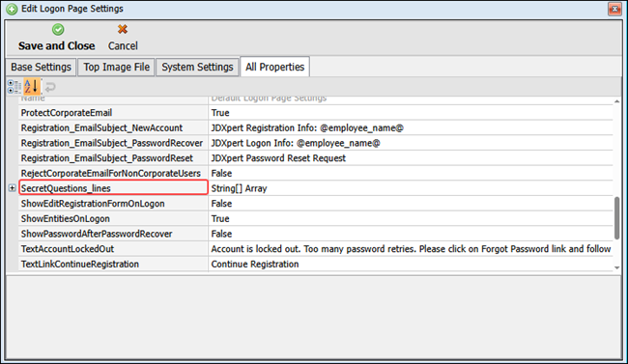Image resolution: width=628 pixels, height=364 pixels.
Task: Open the System Settings tab
Action: coord(197,67)
